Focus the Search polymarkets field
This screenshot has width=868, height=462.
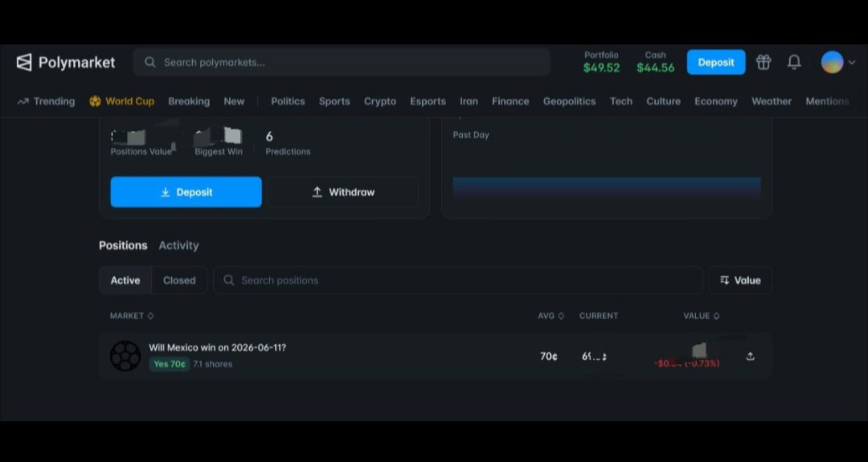coord(342,63)
